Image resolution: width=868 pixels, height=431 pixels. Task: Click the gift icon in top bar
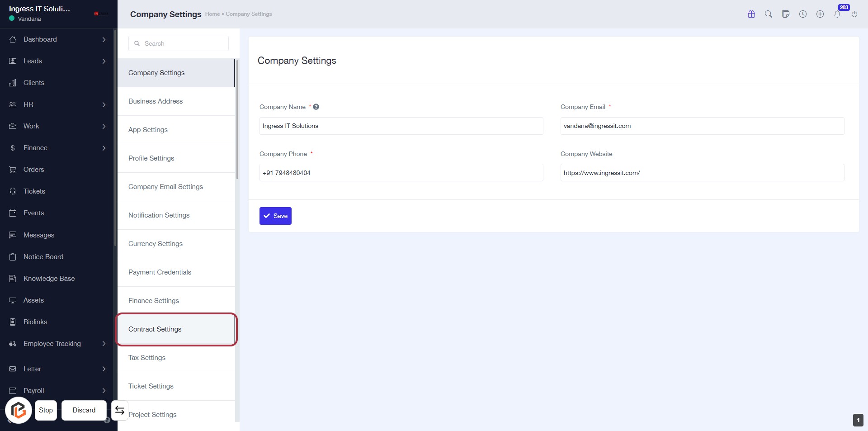751,14
